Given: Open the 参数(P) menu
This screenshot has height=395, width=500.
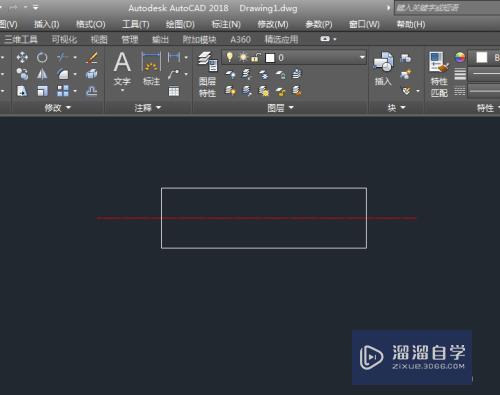Looking at the screenshot, I should click(319, 24).
